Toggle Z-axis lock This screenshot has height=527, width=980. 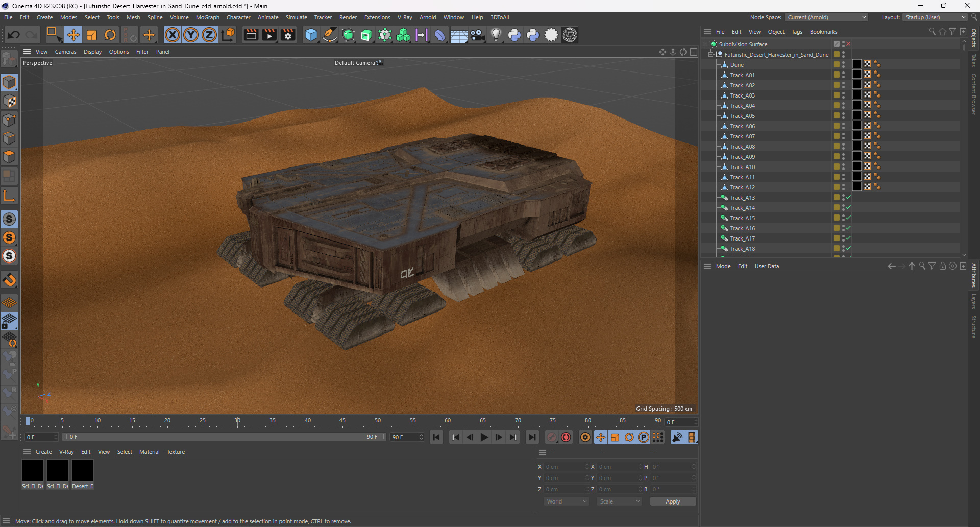(209, 35)
